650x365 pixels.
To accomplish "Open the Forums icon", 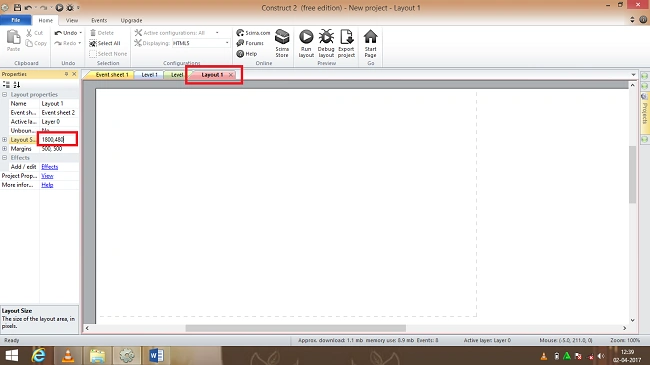I will click(x=240, y=43).
